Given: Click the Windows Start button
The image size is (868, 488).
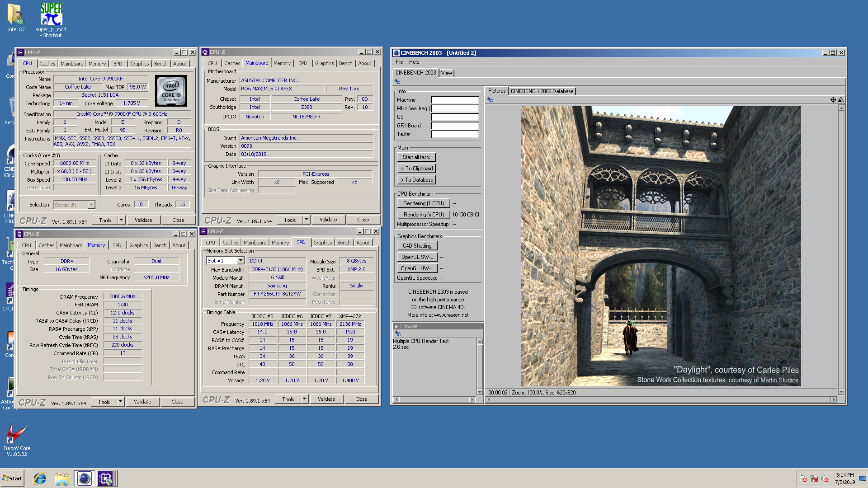Looking at the screenshot, I should tap(12, 479).
